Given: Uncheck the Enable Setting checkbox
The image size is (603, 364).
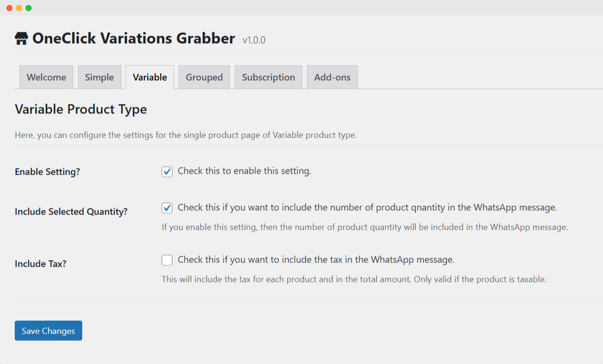Looking at the screenshot, I should pos(167,172).
